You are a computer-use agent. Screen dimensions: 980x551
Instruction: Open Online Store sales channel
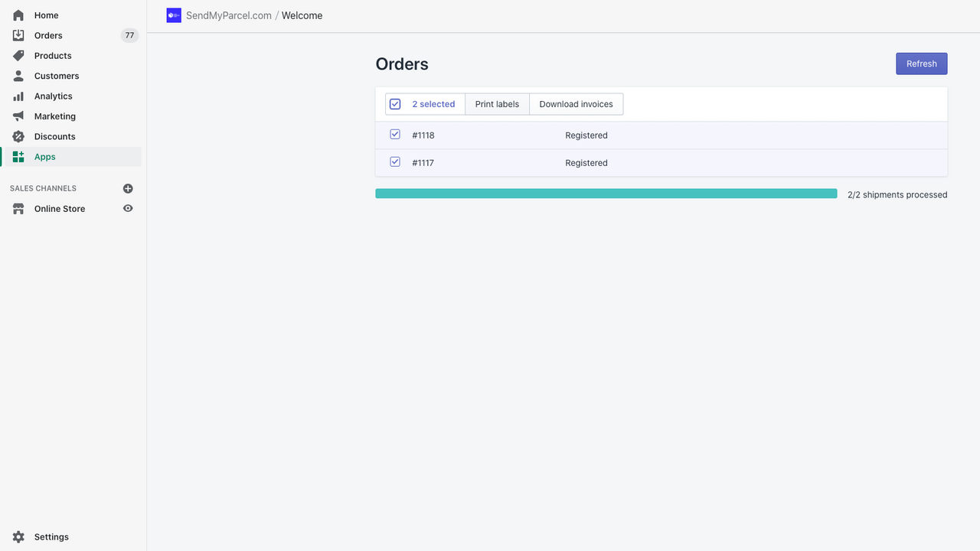click(x=60, y=209)
